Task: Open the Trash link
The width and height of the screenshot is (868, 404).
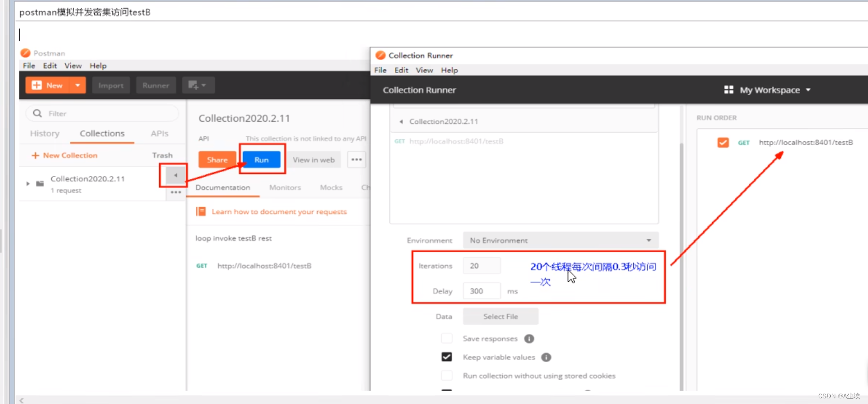Action: click(x=162, y=155)
